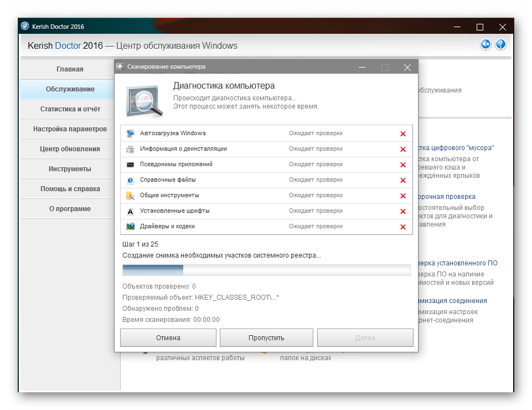Click the red X status for Автозагрузка Windows

point(403,134)
